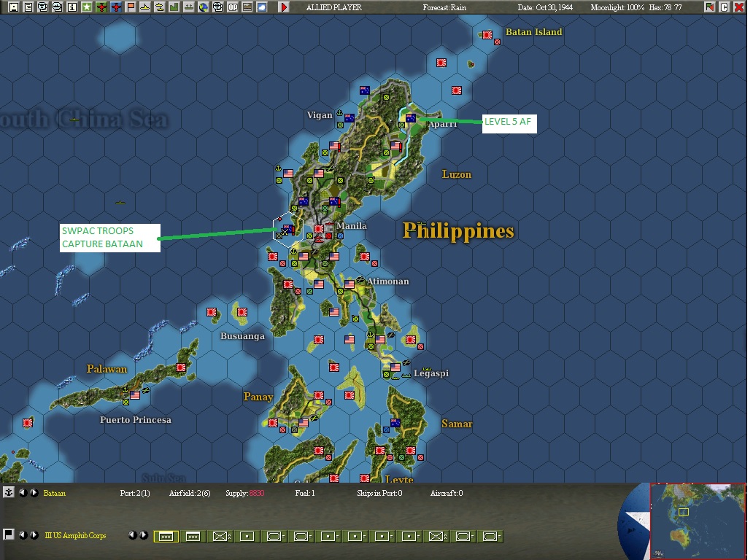Select US flag unit at Legaspi
The width and height of the screenshot is (753, 560).
395,367
